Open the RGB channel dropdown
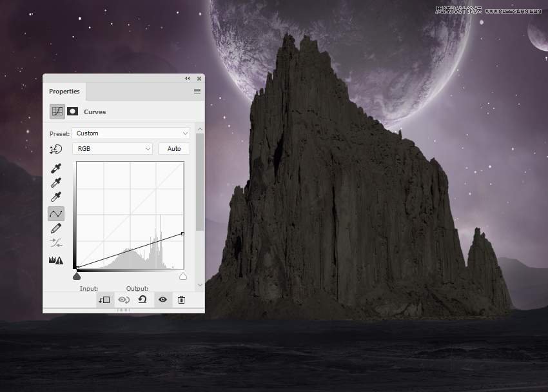 (113, 148)
